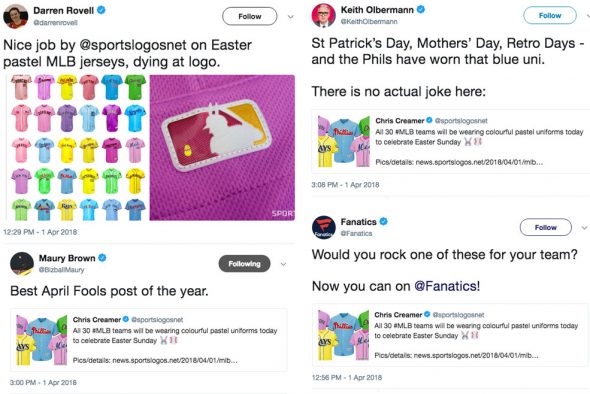Click Darren Rovell's verified badge
The width and height of the screenshot is (590, 394).
tap(101, 11)
